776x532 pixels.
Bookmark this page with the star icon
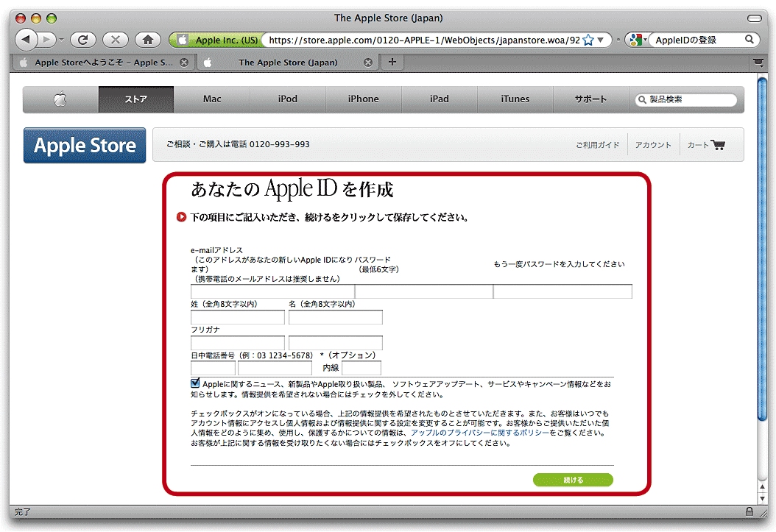click(588, 40)
